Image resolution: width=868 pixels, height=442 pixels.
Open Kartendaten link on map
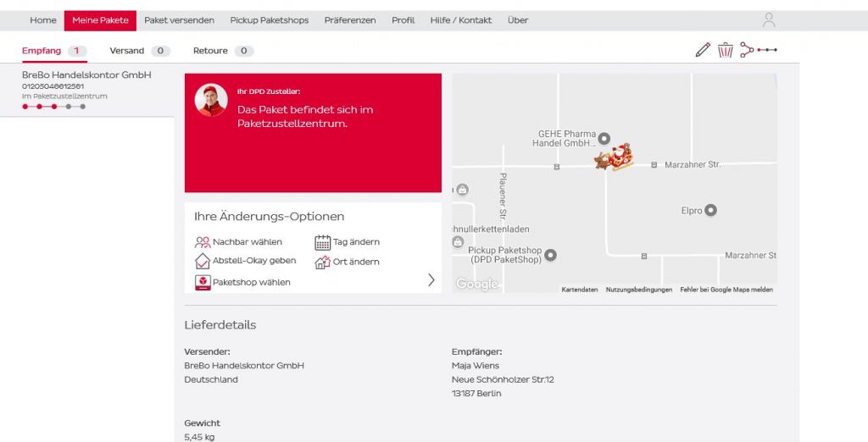click(580, 290)
